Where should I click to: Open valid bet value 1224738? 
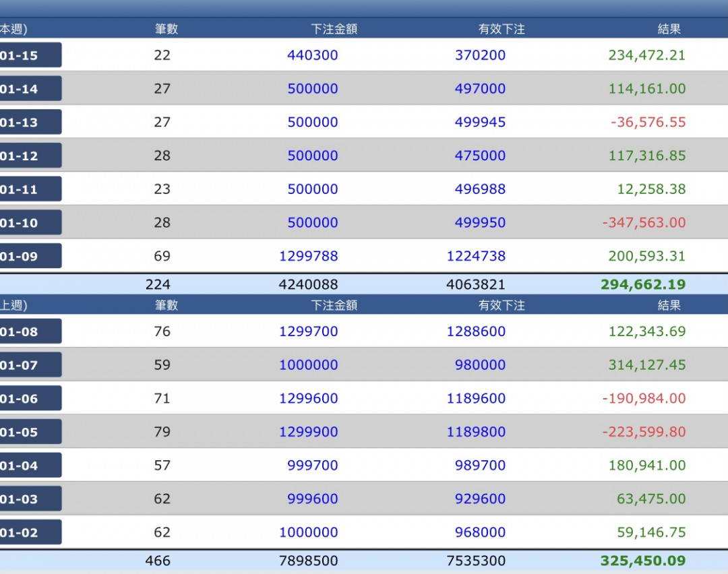(476, 256)
